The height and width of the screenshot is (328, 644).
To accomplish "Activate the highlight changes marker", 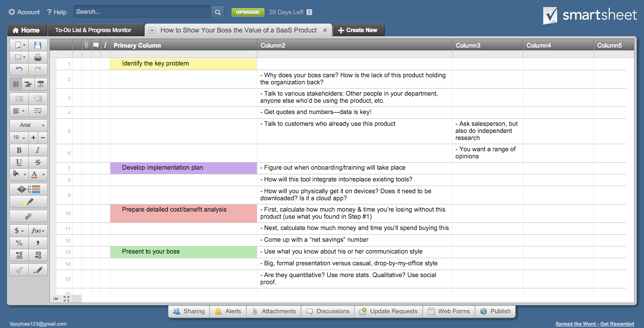I will tap(28, 202).
